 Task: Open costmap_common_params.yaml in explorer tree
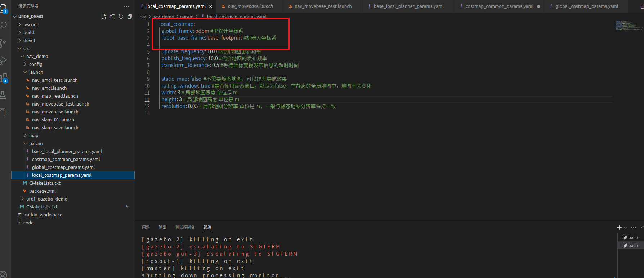[66, 159]
